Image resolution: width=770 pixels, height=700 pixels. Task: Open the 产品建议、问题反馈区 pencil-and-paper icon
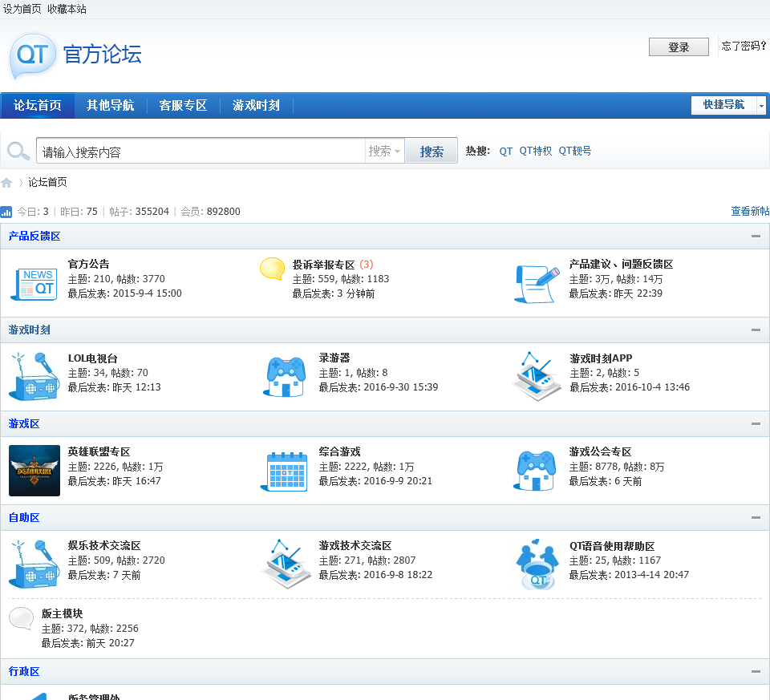[536, 284]
